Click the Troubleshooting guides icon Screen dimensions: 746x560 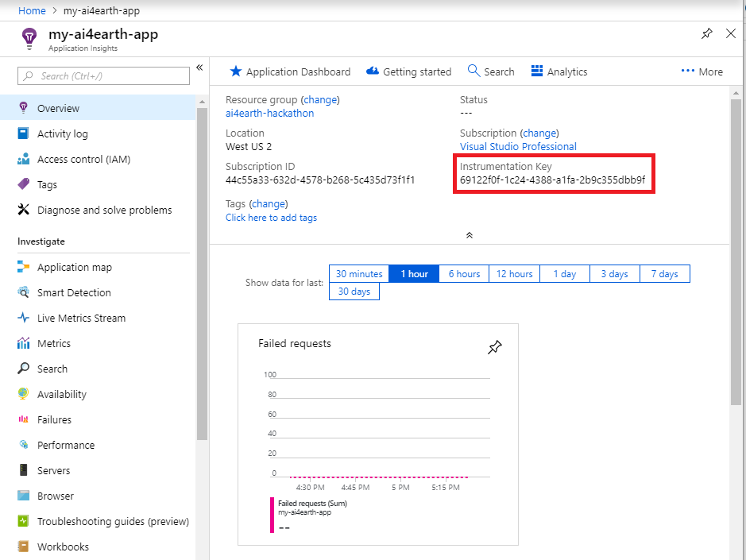coord(23,521)
